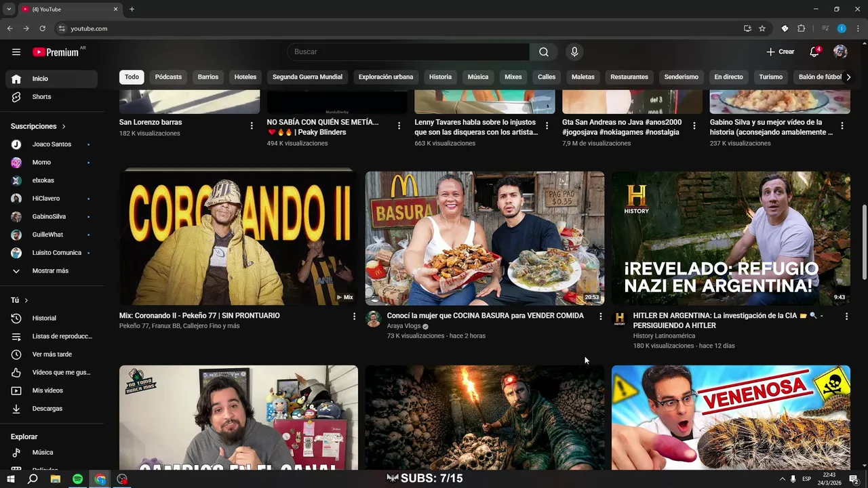Open File Explorer from the taskbar

click(55, 479)
